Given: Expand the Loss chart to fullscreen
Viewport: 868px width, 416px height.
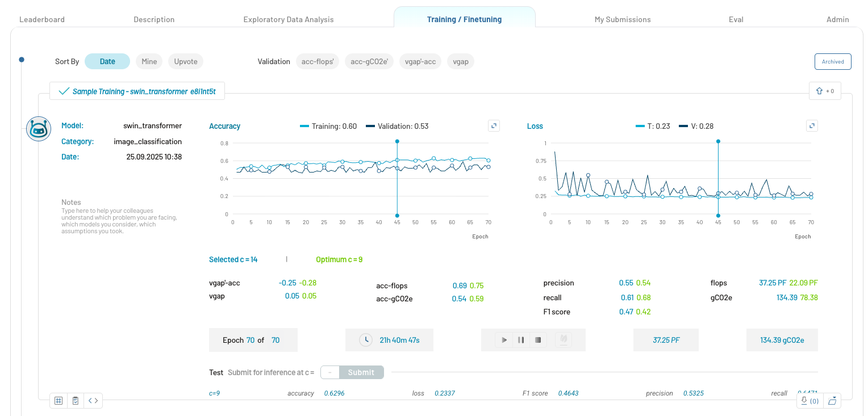Looking at the screenshot, I should pos(812,126).
